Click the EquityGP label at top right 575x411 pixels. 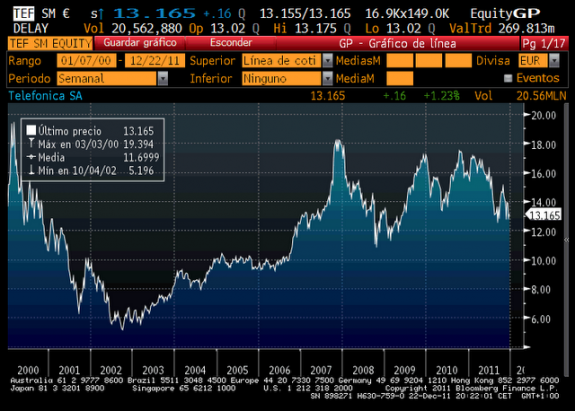click(x=505, y=14)
